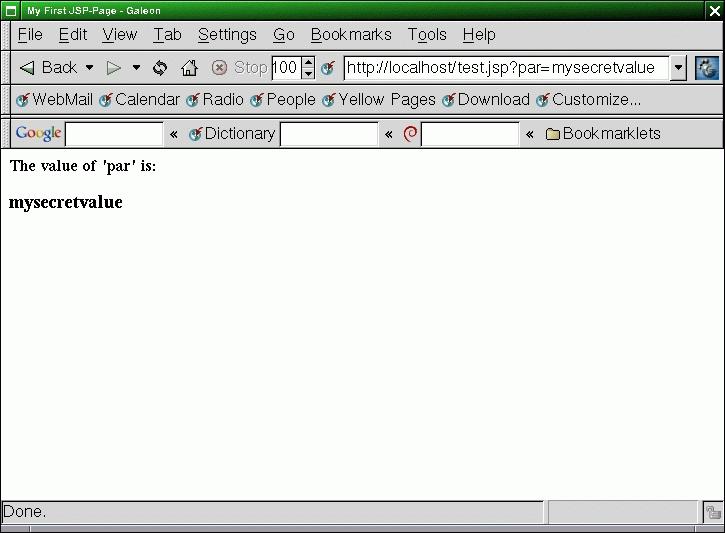This screenshot has height=533, width=725.
Task: Open the Settings menu
Action: pyautogui.click(x=227, y=34)
